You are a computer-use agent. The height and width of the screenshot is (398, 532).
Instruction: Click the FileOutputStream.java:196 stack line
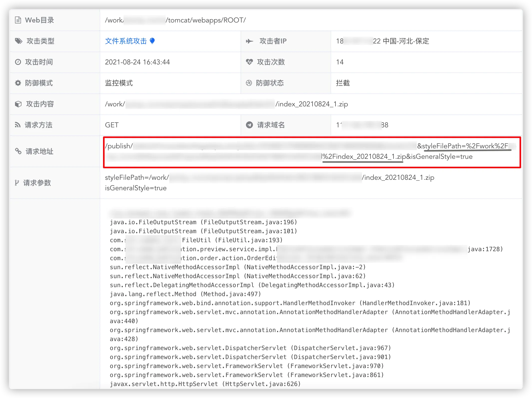click(x=203, y=222)
